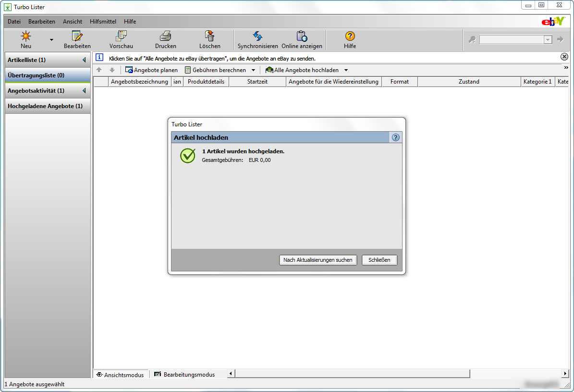This screenshot has width=574, height=392.
Task: Click the Angebote planen toolbar button
Action: click(x=151, y=70)
